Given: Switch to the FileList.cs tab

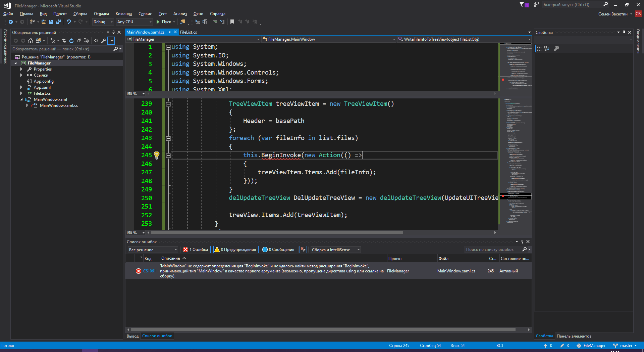Looking at the screenshot, I should tap(189, 32).
